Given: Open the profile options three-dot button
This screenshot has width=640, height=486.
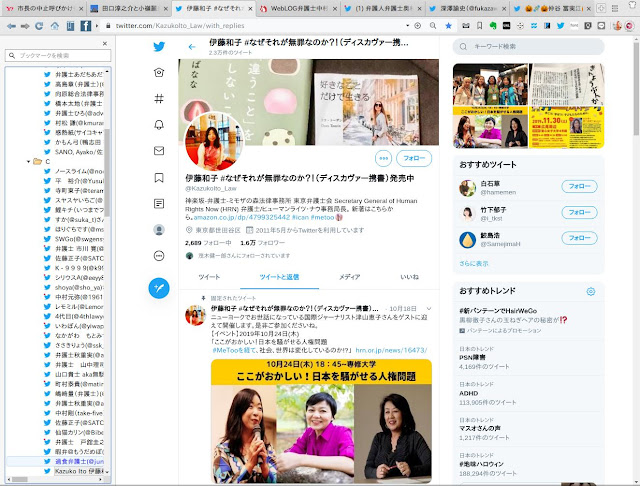Looking at the screenshot, I should coord(383,158).
